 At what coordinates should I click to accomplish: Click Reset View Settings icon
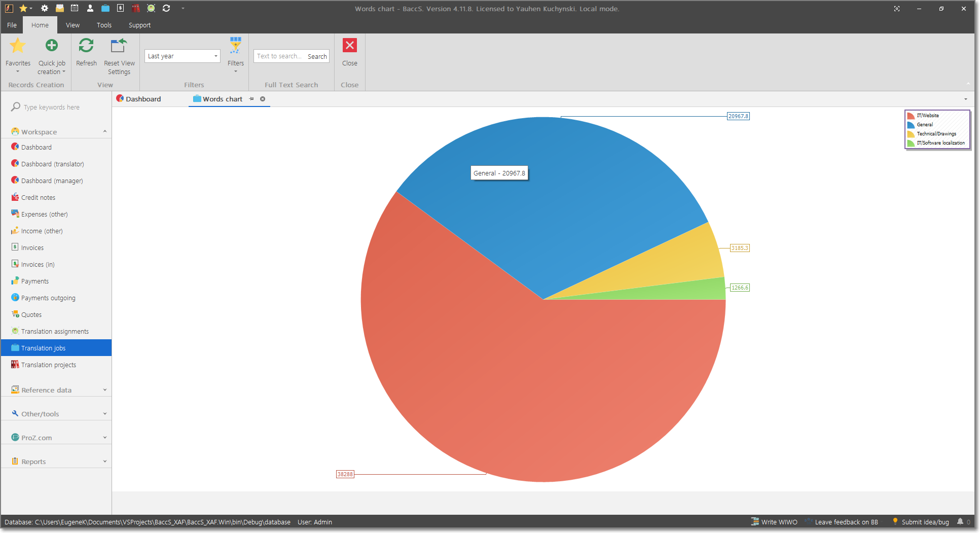(119, 46)
